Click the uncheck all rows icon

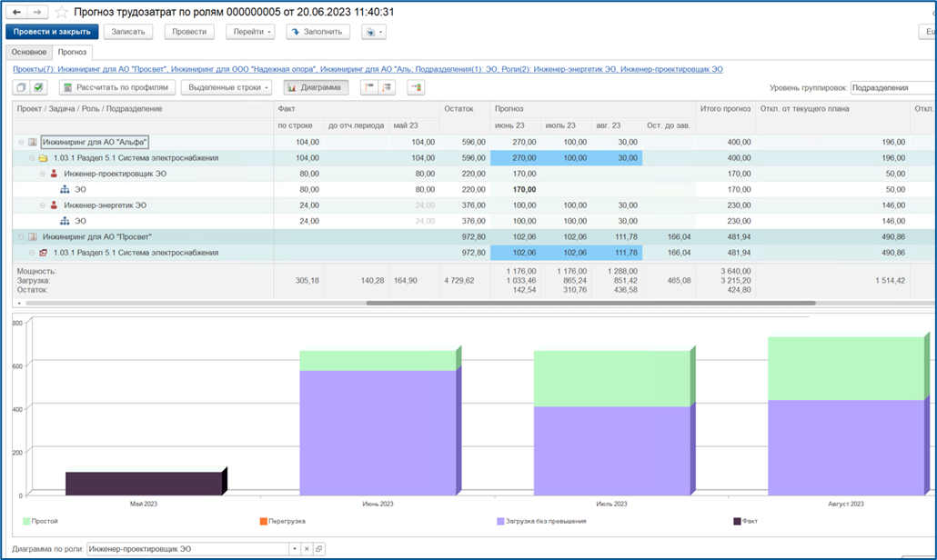22,88
